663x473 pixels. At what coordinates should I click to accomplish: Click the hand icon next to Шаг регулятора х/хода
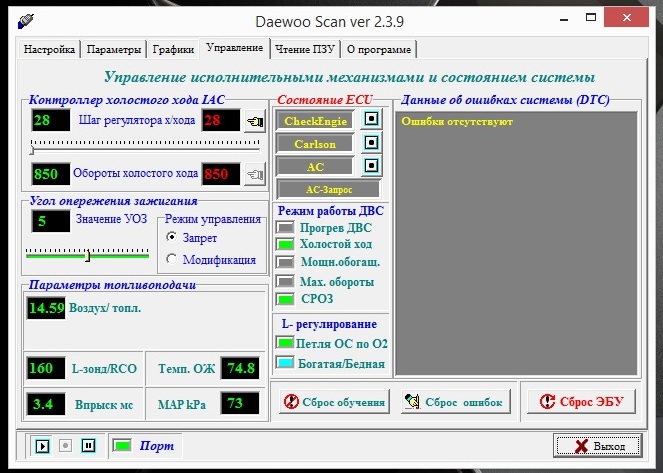pyautogui.click(x=255, y=122)
